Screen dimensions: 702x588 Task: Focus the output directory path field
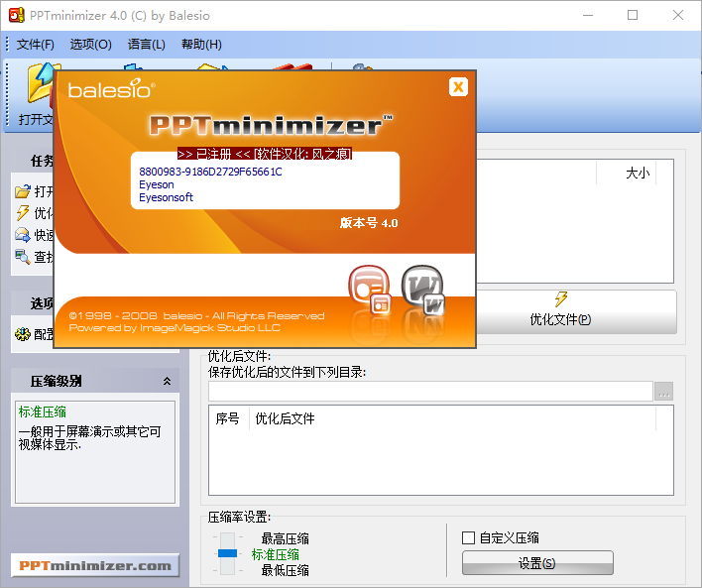(430, 392)
